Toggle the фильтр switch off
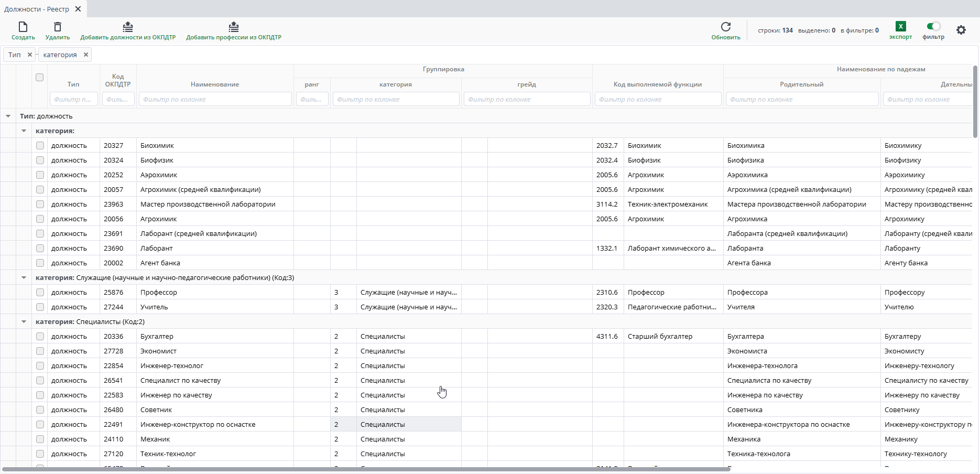Image resolution: width=980 pixels, height=474 pixels. click(x=933, y=26)
